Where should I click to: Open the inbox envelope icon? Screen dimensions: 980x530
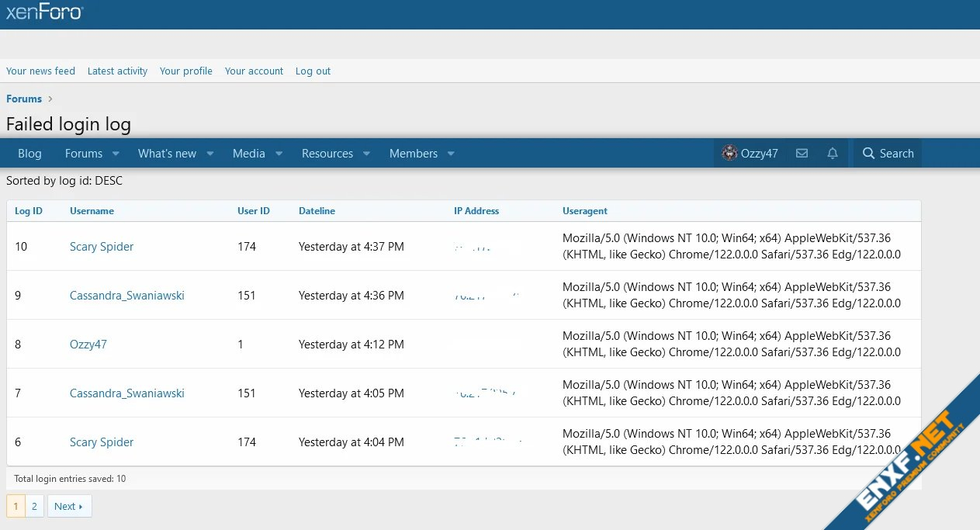pyautogui.click(x=802, y=154)
